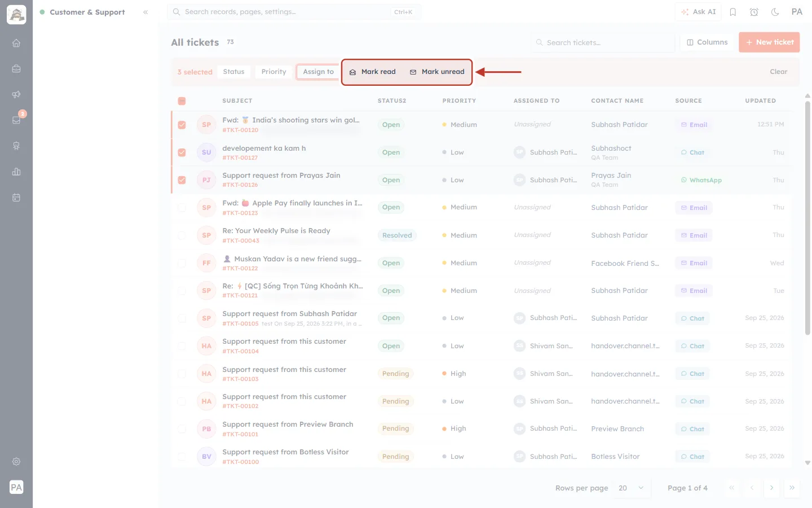Click the Mark unread option
The height and width of the screenshot is (508, 812).
click(437, 72)
